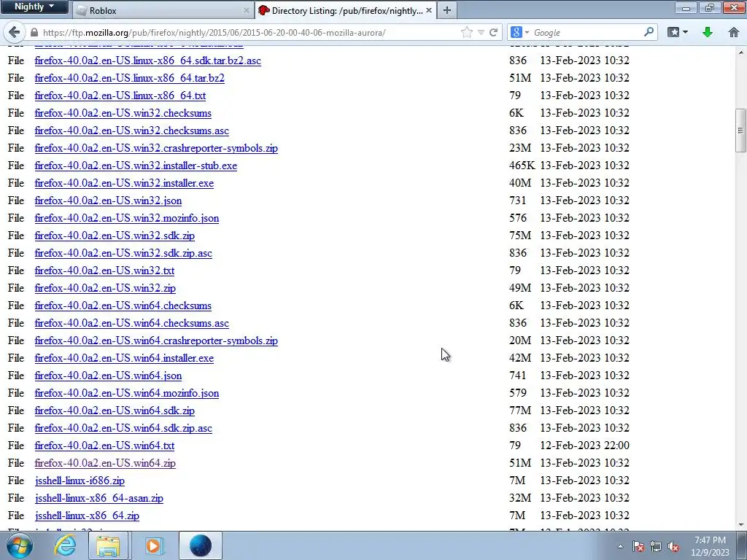The image size is (747, 560).
Task: Open jsshell-linux-x86_64.zip link
Action: pos(88,516)
